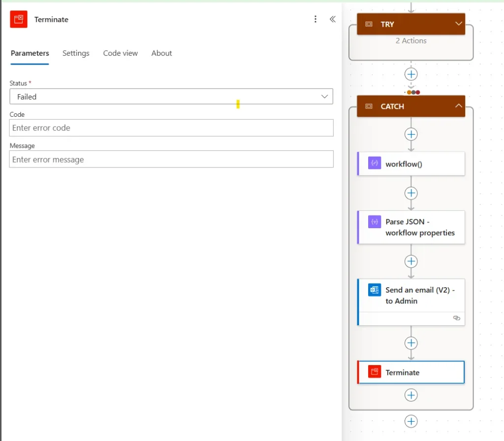Viewport: 504px width, 441px height.
Task: Add an action above Terminate step
Action: point(411,343)
